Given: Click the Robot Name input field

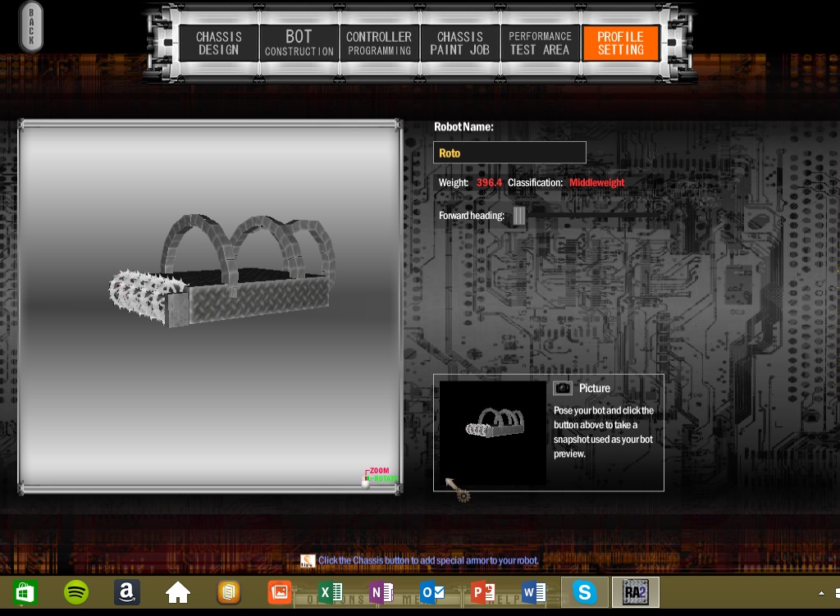Looking at the screenshot, I should click(x=509, y=153).
